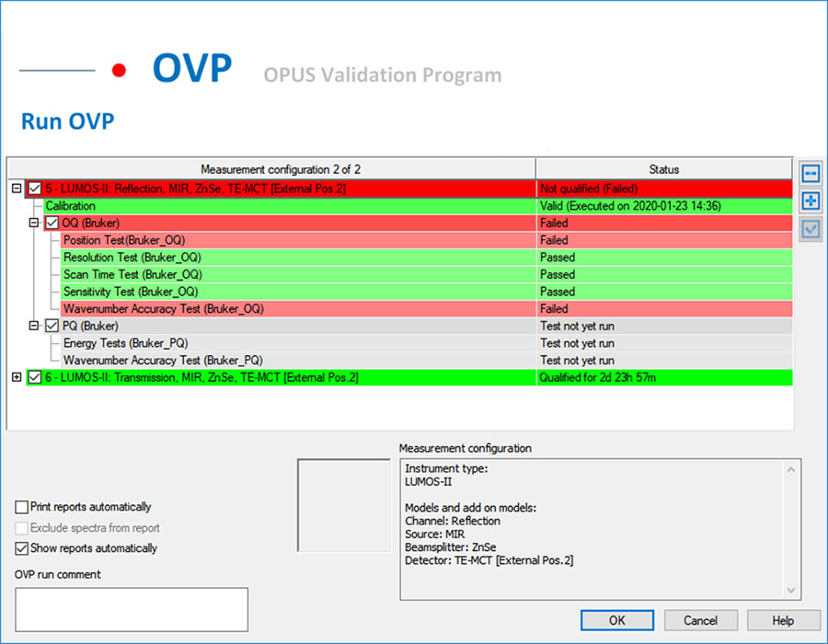Click 'Failed' status of OQ Wavenumber Accuracy Test
The width and height of the screenshot is (828, 644).
(665, 309)
